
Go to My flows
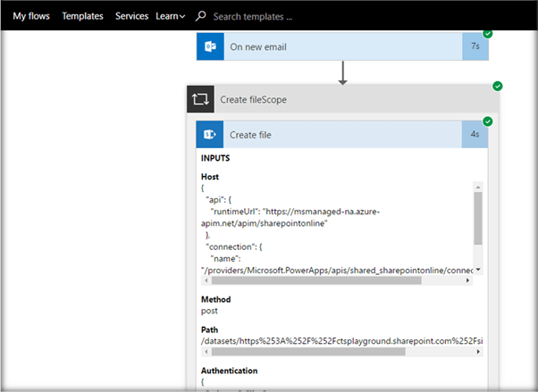coord(31,16)
